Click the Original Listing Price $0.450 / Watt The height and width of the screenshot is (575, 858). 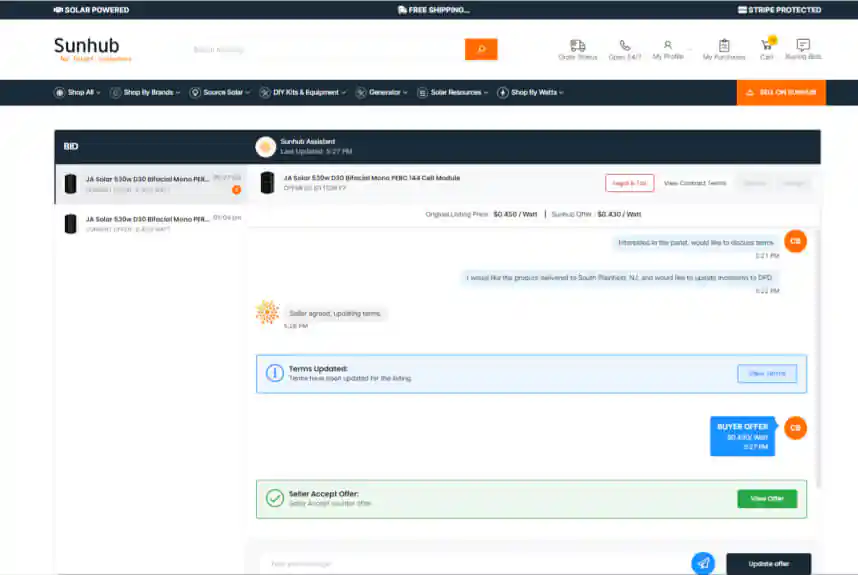tap(482, 214)
